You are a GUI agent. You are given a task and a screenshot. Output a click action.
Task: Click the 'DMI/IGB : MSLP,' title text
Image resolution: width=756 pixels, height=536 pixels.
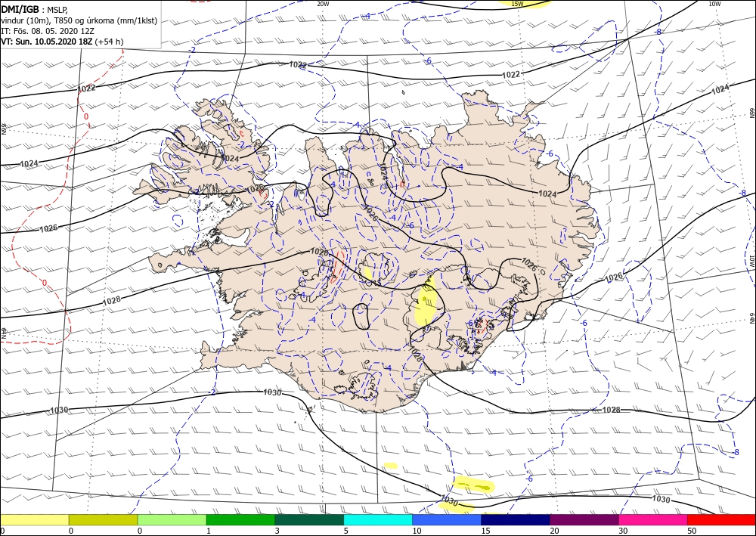pyautogui.click(x=35, y=9)
